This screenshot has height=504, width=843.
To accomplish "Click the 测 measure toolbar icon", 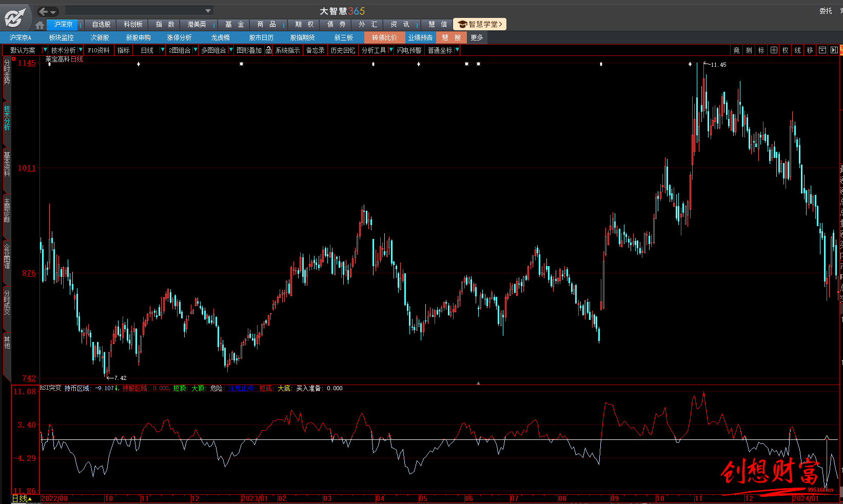I will point(749,50).
